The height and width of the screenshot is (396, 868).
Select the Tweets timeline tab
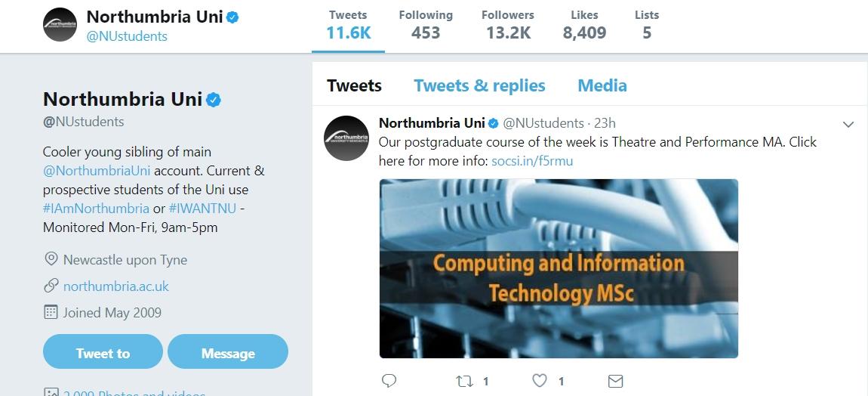tap(354, 85)
